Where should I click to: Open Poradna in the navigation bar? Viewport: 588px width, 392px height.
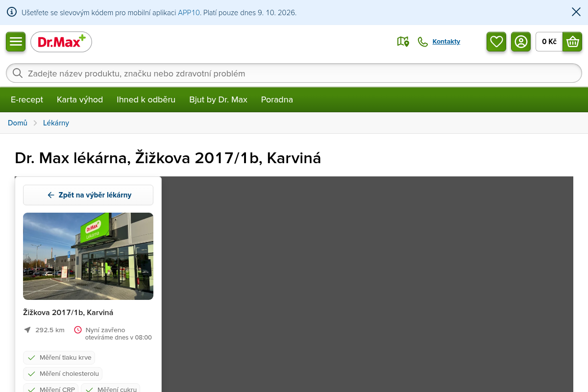point(277,99)
